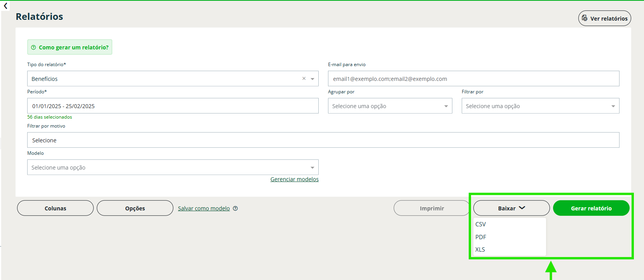
Task: Open the Como gerar um relatório help
Action: point(70,47)
